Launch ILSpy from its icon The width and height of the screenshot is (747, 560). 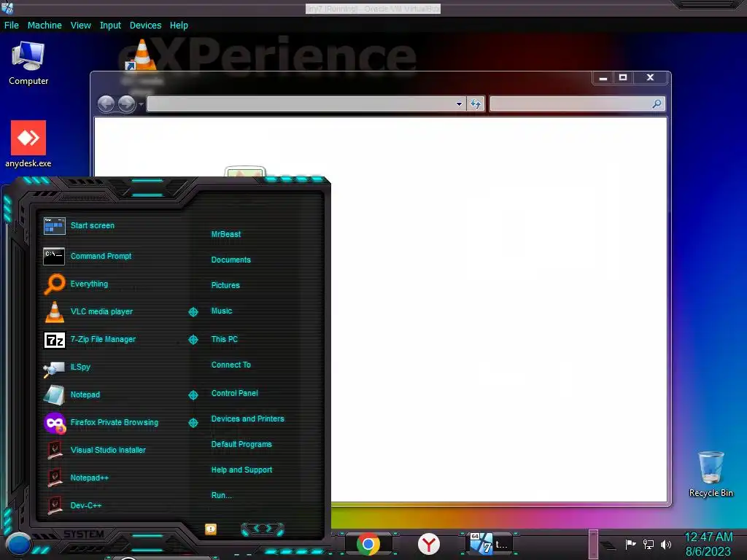pos(54,368)
